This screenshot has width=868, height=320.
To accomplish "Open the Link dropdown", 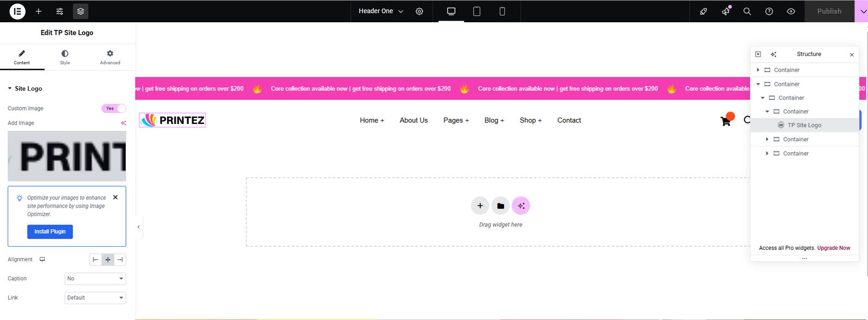I will pyautogui.click(x=95, y=298).
